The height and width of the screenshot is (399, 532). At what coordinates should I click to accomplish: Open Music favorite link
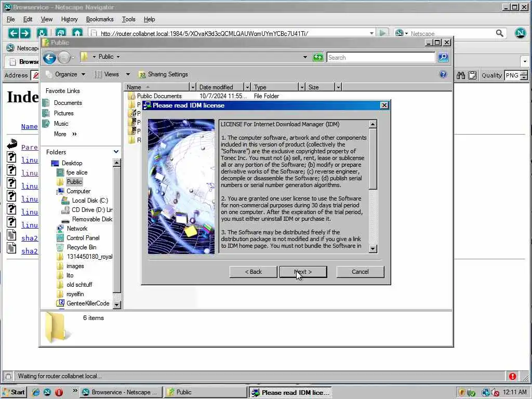click(61, 124)
